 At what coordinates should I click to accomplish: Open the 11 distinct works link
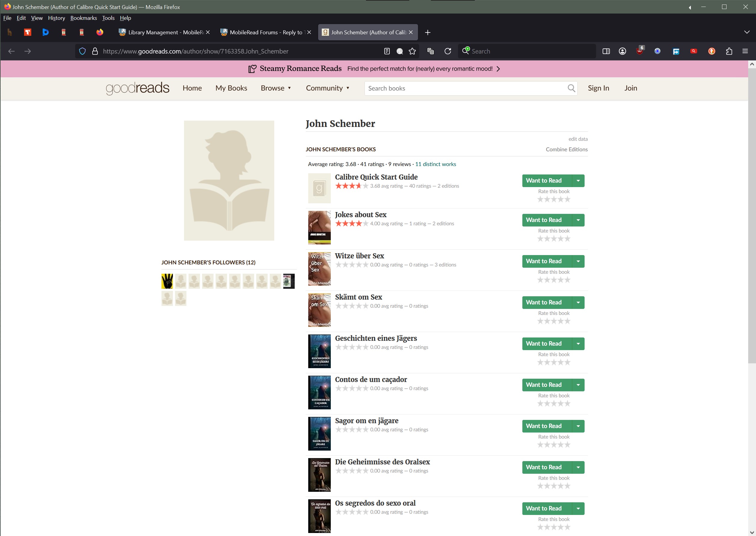(435, 164)
